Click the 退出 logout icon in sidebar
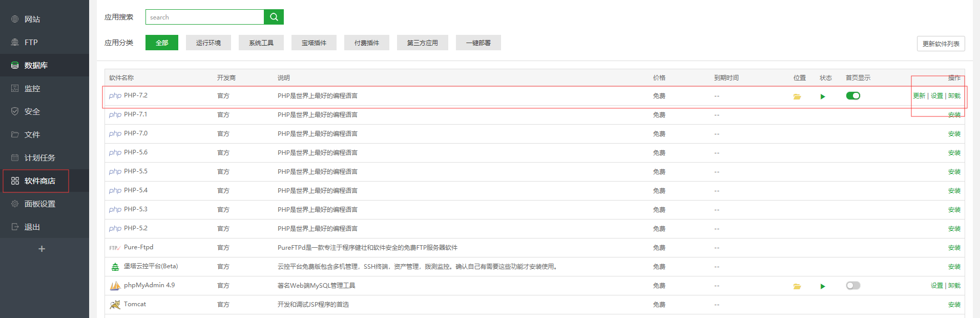 tap(15, 227)
